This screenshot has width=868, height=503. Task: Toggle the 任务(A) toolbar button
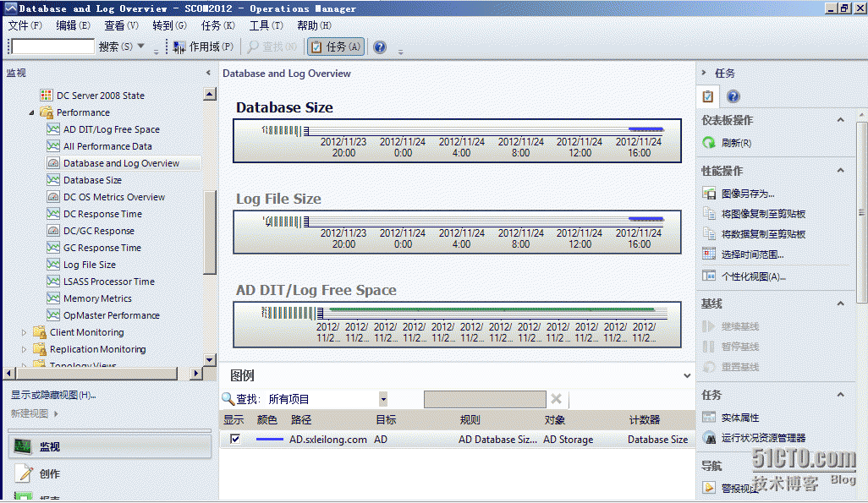[336, 47]
